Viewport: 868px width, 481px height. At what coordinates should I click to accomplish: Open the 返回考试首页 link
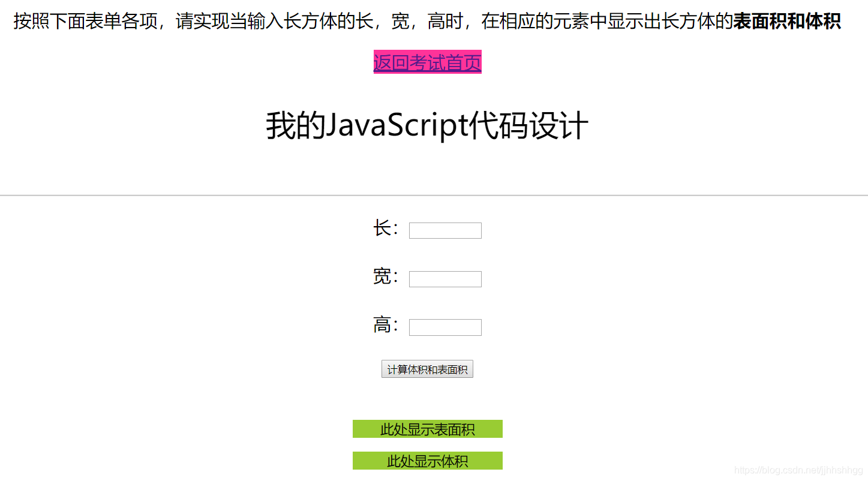[427, 62]
